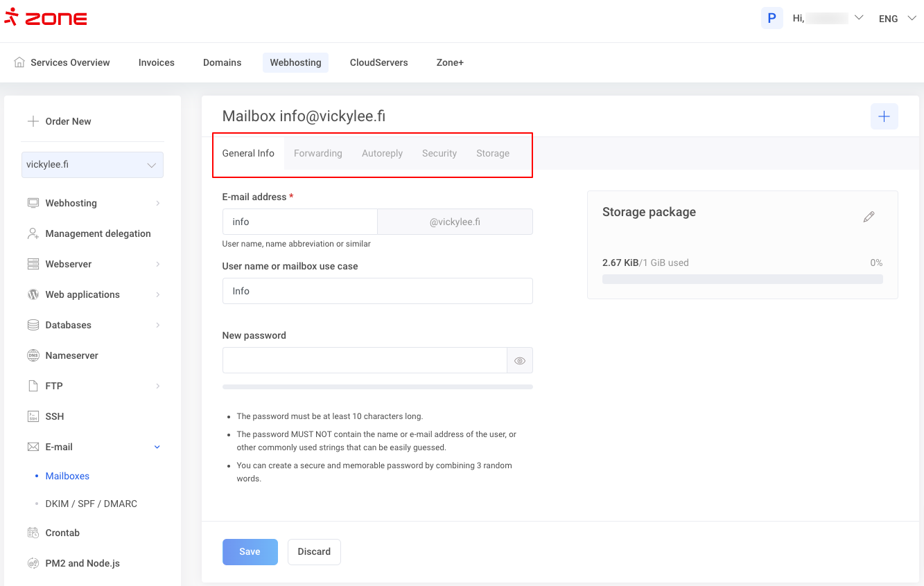This screenshot has height=586, width=924.
Task: Click the Zone logo
Action: click(x=46, y=17)
